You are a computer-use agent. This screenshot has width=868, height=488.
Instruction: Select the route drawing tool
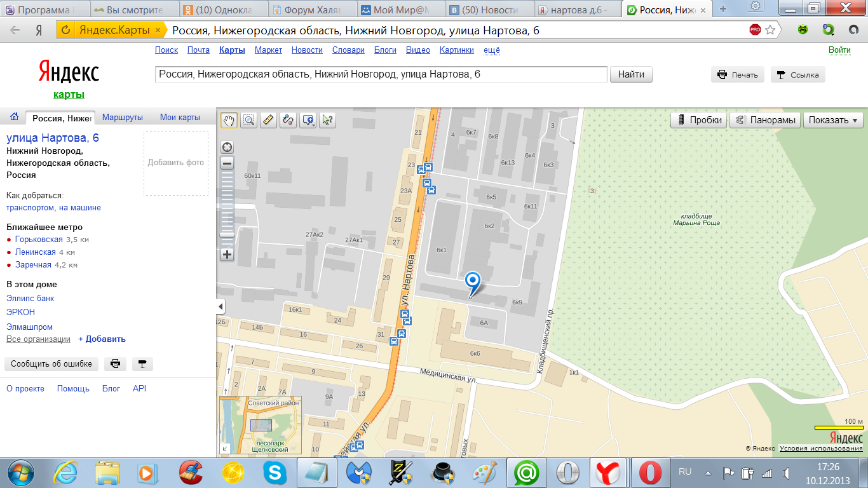click(x=288, y=119)
